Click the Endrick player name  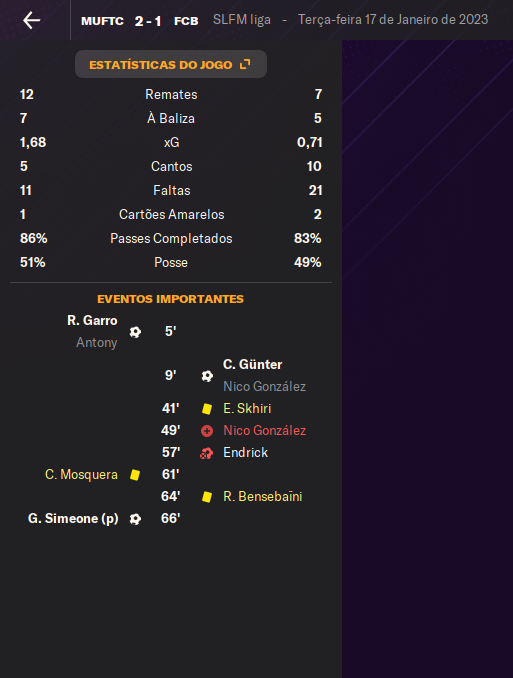click(x=245, y=453)
